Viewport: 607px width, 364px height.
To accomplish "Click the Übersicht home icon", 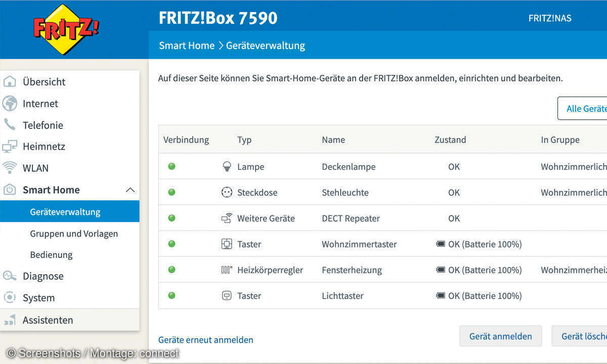I will click(x=10, y=82).
